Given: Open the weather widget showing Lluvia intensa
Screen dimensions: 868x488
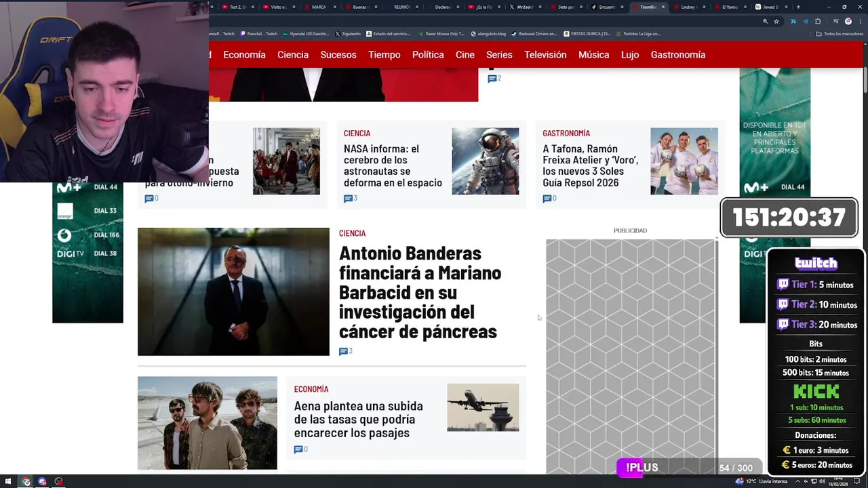Looking at the screenshot, I should pos(762,481).
